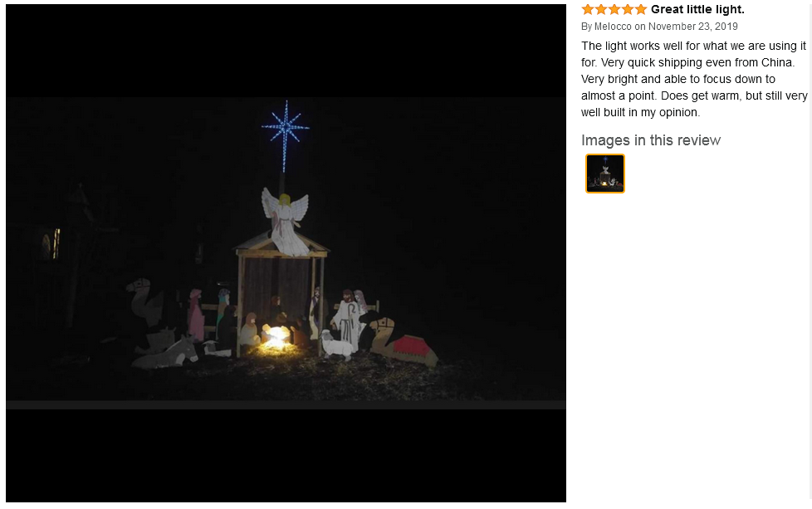Open the review title Great little light.

click(x=697, y=9)
